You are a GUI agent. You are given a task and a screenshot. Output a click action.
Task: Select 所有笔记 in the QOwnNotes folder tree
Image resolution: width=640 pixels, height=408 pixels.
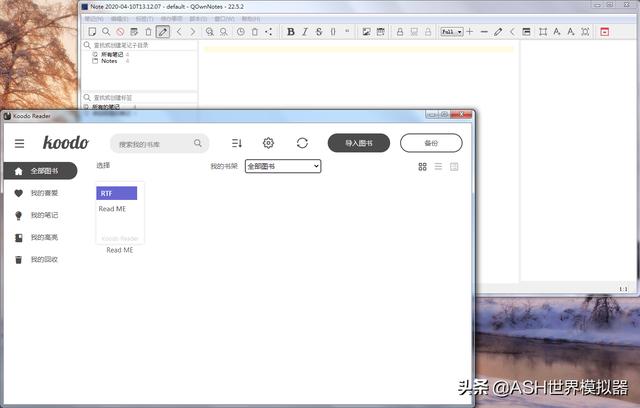(x=112, y=54)
